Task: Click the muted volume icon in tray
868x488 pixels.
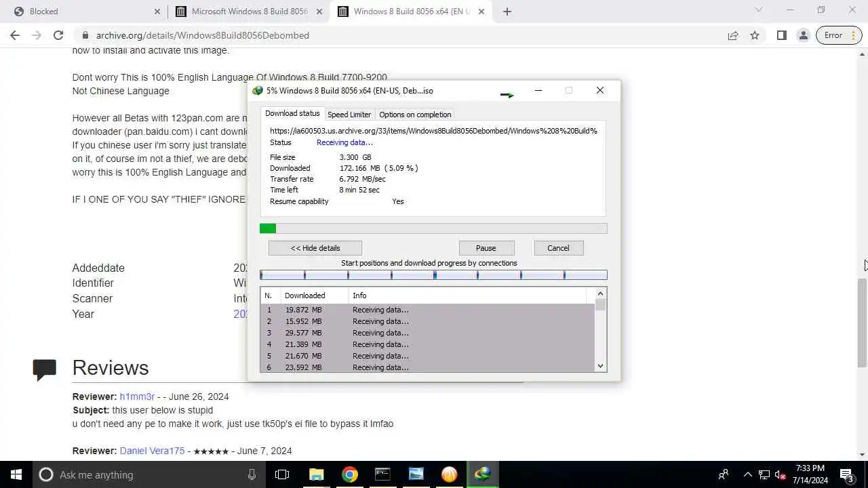Action: (780, 474)
